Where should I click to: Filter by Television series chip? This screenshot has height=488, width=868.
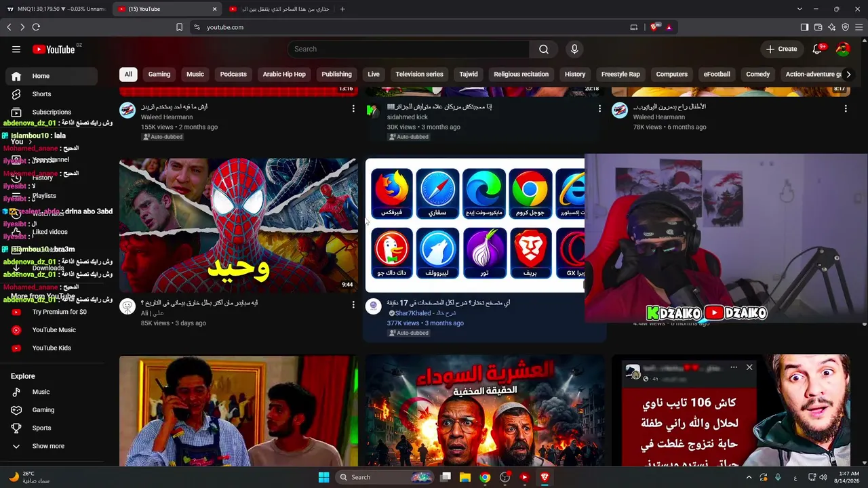[419, 75]
